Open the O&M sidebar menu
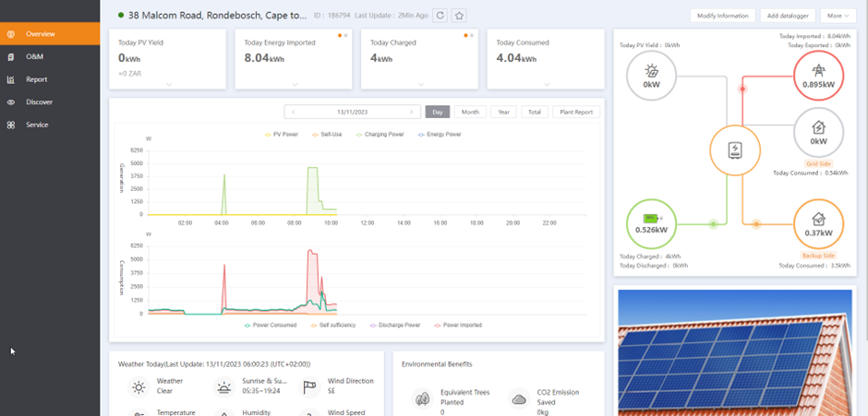 click(34, 57)
